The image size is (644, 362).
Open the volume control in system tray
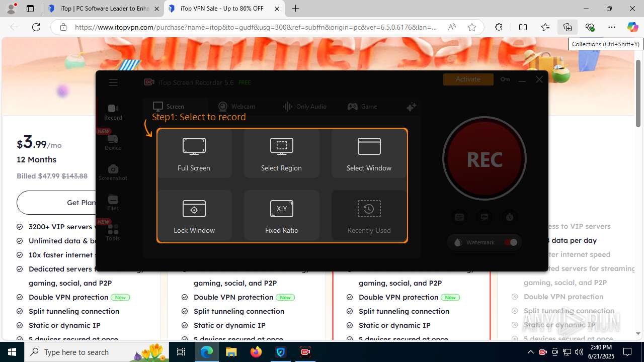point(579,352)
